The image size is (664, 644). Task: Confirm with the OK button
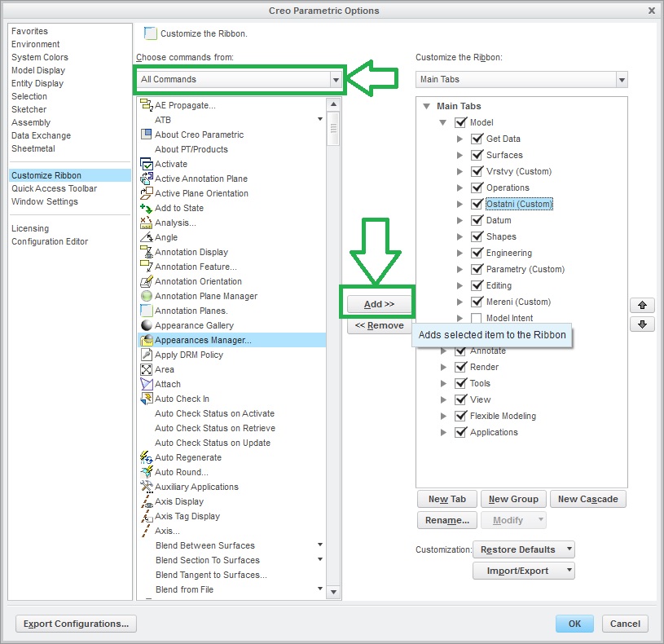click(574, 624)
